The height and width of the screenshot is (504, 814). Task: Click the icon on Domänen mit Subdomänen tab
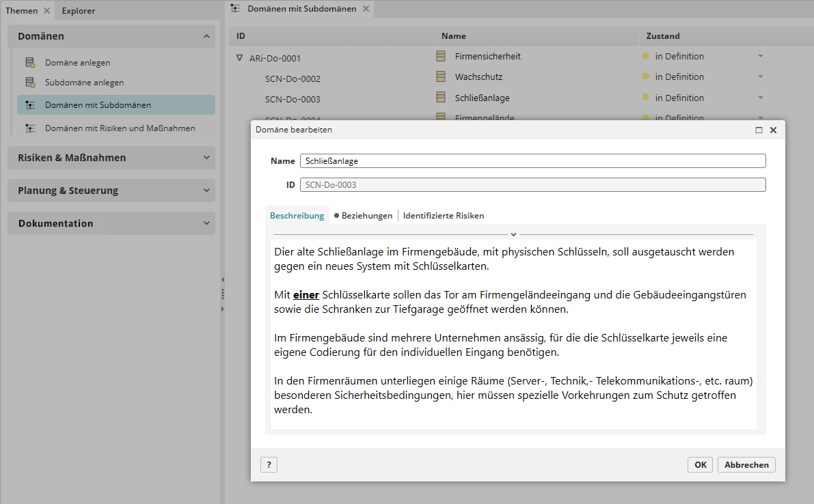(236, 9)
